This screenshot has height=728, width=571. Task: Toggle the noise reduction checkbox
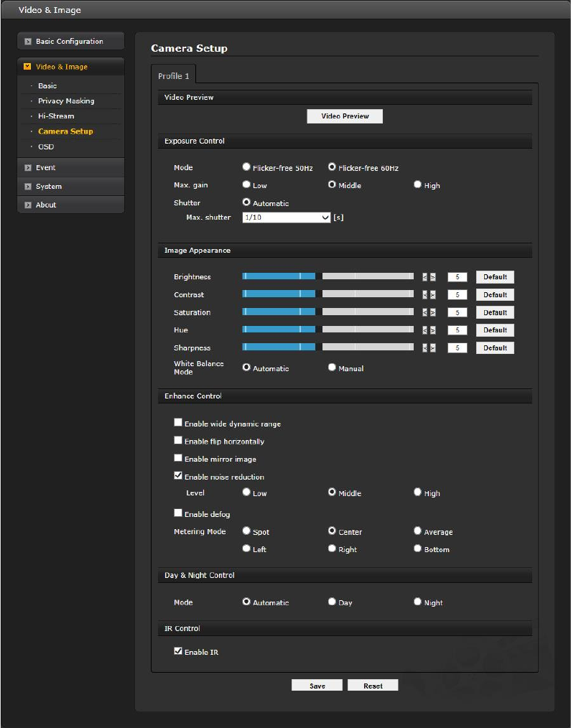[x=178, y=475]
